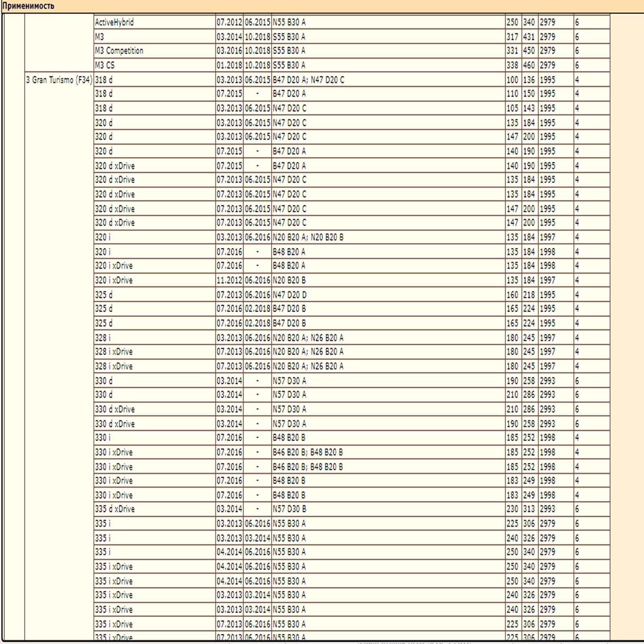Click engine code N20 B20 A; N20 B20 B

click(308, 237)
